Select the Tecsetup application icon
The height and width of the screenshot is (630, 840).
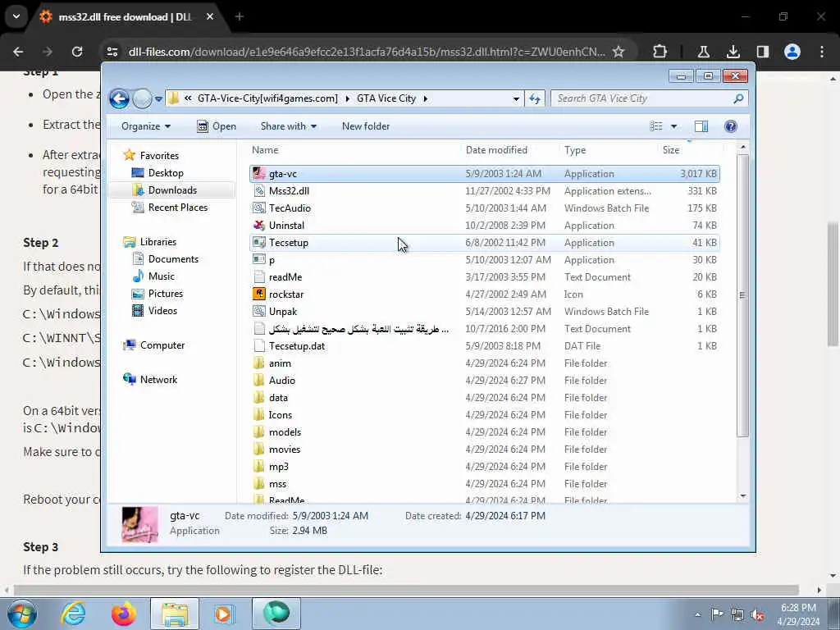point(259,243)
